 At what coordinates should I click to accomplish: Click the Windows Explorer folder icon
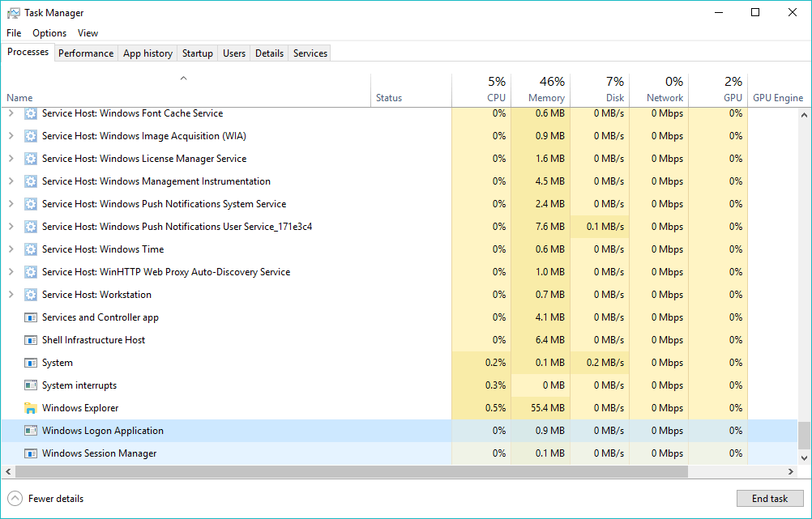click(x=30, y=408)
